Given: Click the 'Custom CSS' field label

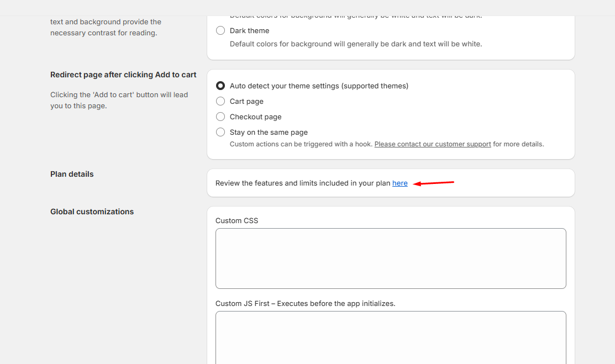Looking at the screenshot, I should tap(236, 221).
